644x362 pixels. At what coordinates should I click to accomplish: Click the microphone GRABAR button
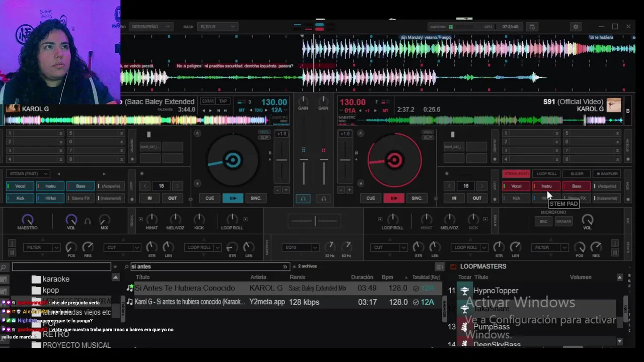(563, 221)
